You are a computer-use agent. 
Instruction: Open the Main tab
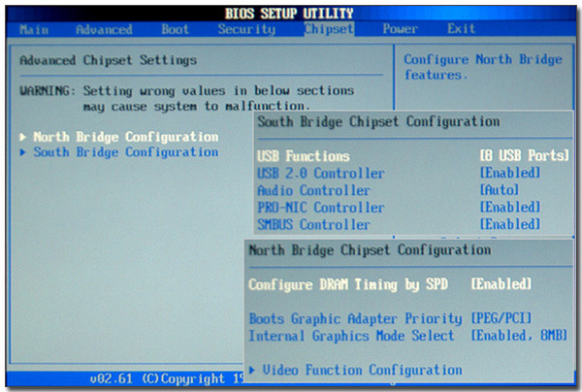(x=34, y=29)
